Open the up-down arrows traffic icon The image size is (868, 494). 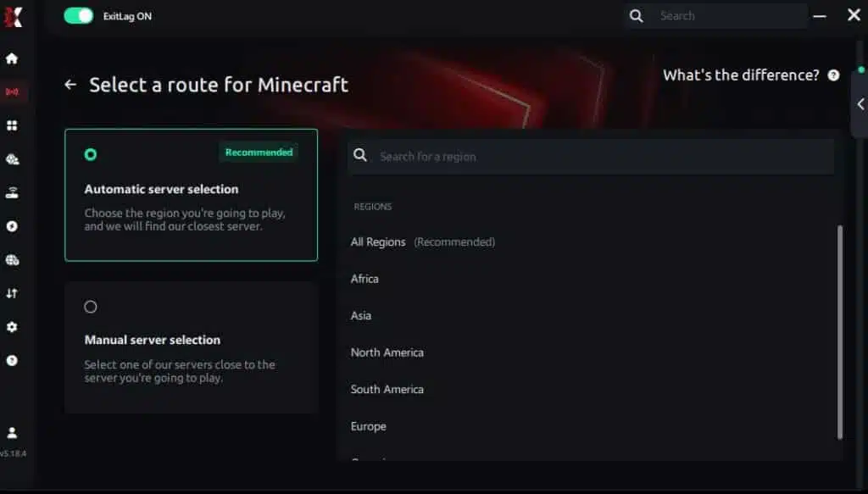[x=12, y=293]
